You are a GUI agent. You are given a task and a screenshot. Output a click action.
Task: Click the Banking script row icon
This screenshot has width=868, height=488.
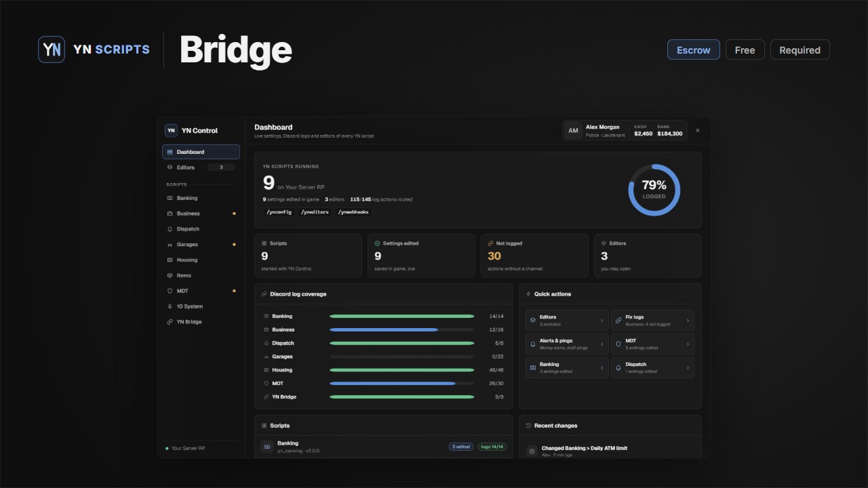pos(267,447)
